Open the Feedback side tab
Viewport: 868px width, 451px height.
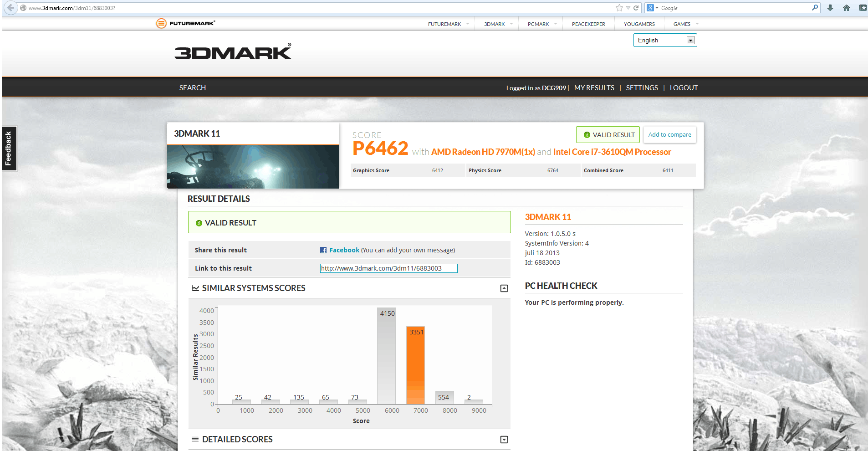tap(9, 149)
